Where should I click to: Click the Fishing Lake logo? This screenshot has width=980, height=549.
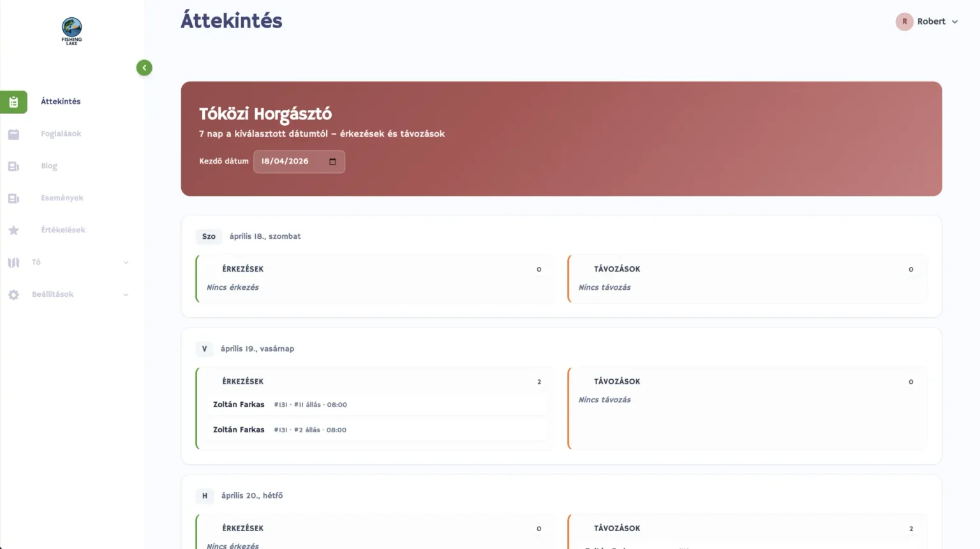point(71,31)
